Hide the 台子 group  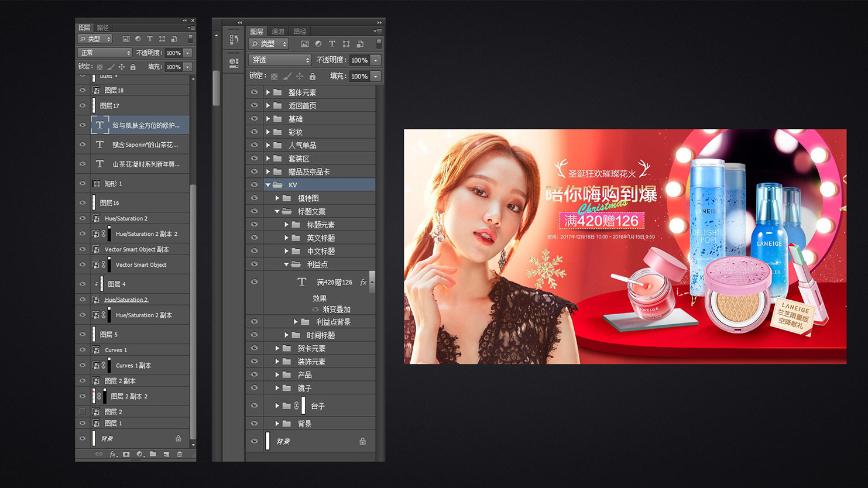coord(254,405)
